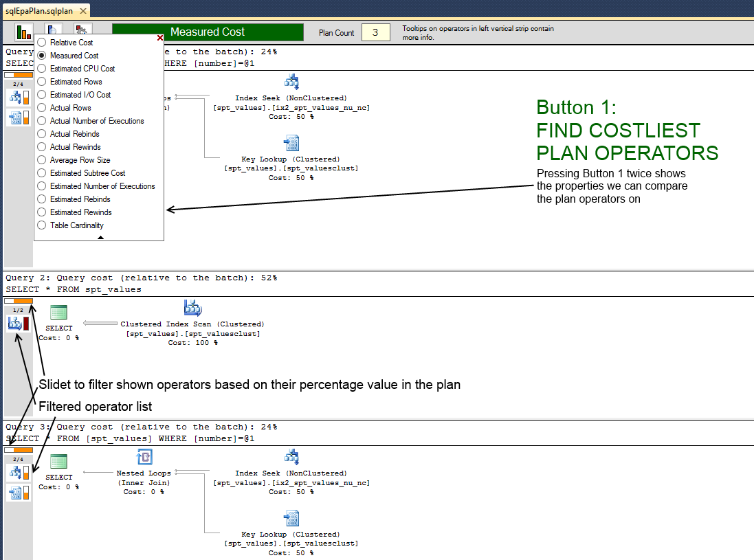Image resolution: width=754 pixels, height=560 pixels.
Task: Click the Key Lookup operator icon in Query 3 plan
Action: (291, 518)
